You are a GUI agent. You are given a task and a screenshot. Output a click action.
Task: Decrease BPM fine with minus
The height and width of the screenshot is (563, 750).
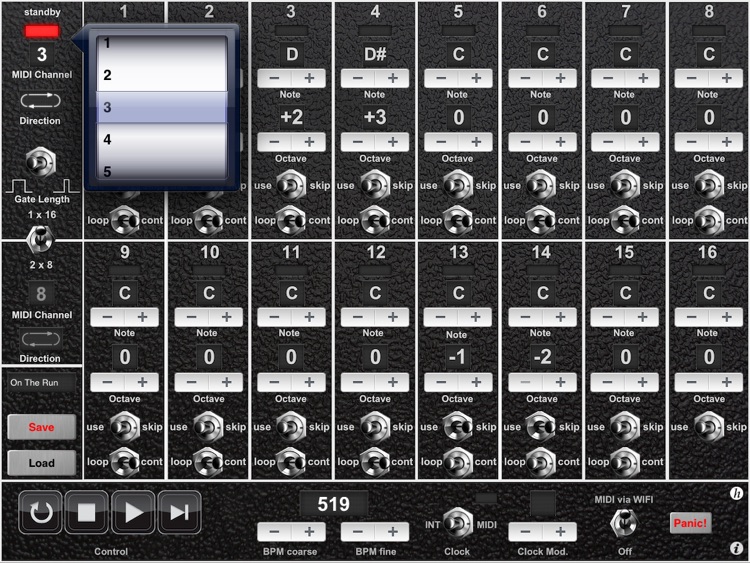[x=357, y=531]
